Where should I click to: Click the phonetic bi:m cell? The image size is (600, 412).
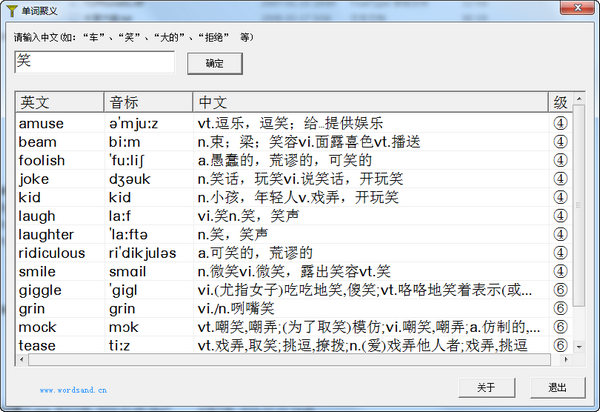124,142
